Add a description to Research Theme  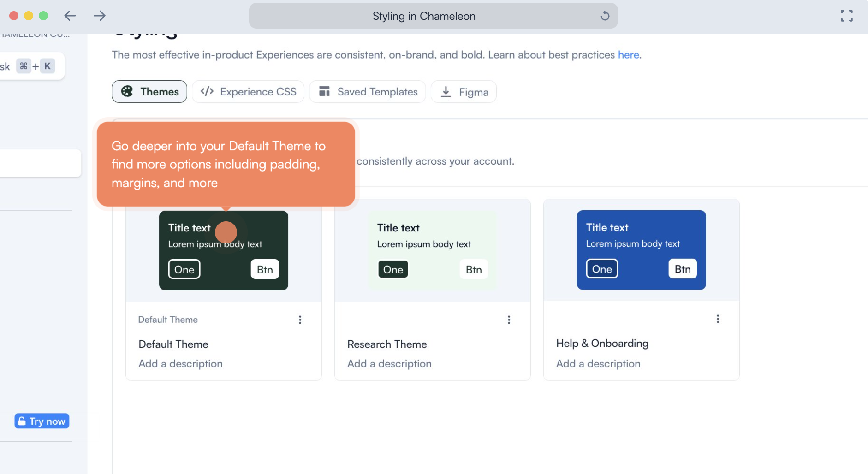tap(390, 364)
